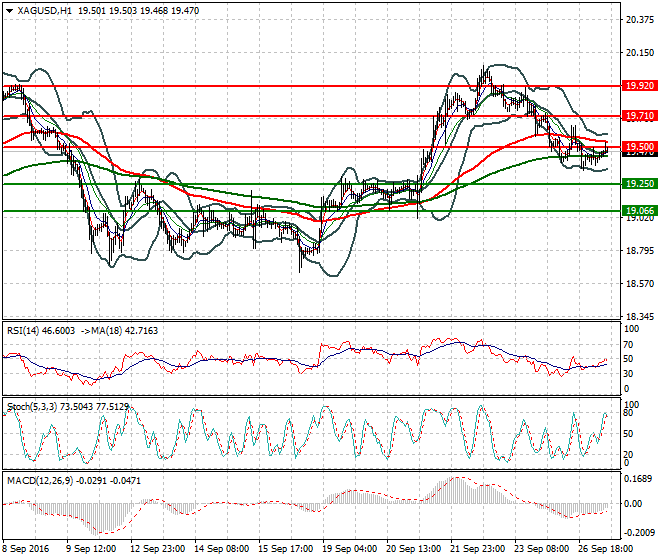Click the 14 Sep 08:00 time label

click(x=221, y=549)
